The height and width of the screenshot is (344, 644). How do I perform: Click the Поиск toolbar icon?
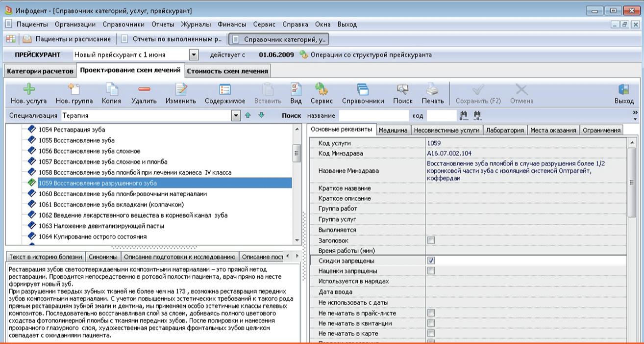[x=403, y=89]
